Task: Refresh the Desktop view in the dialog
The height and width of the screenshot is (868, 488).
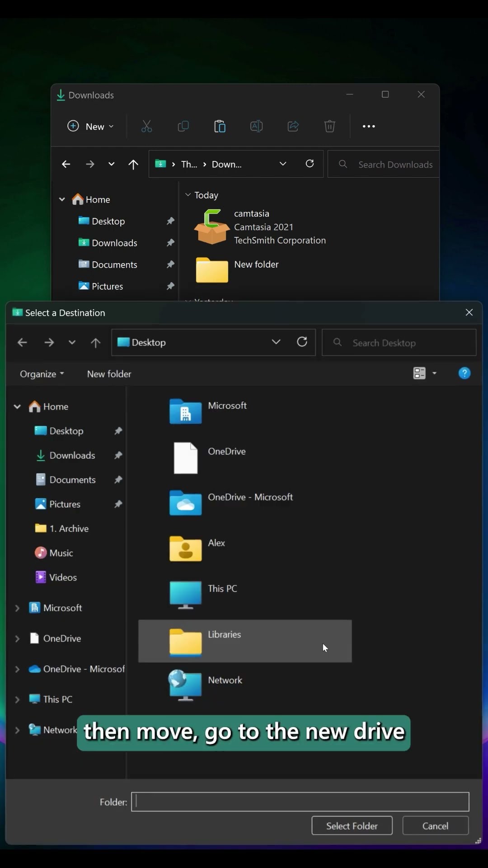Action: pos(302,342)
